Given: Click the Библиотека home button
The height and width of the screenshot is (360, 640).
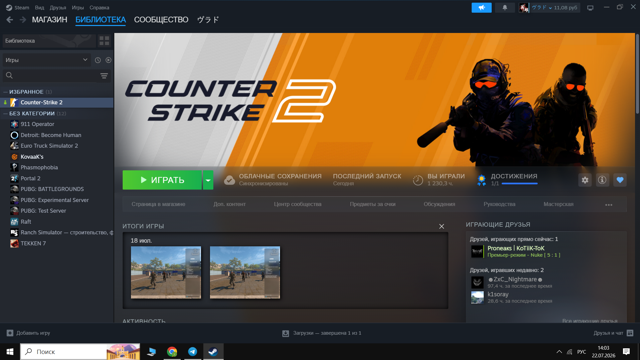Looking at the screenshot, I should 49,41.
